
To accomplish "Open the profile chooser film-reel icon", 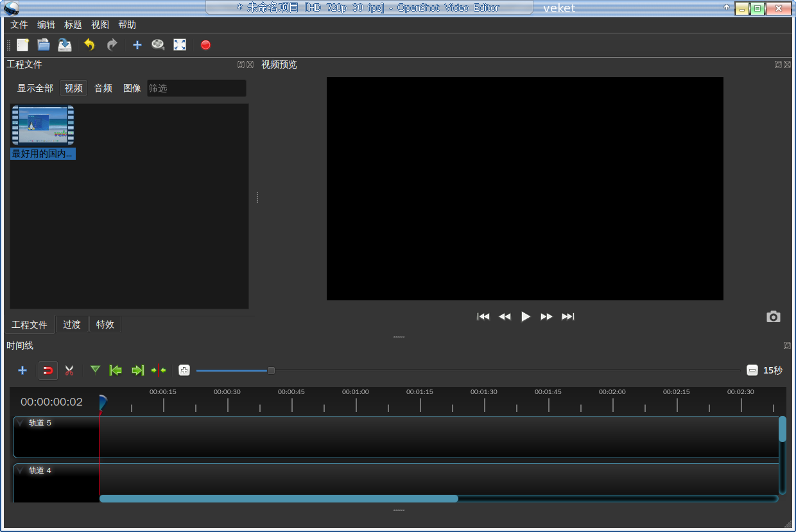I will click(158, 45).
